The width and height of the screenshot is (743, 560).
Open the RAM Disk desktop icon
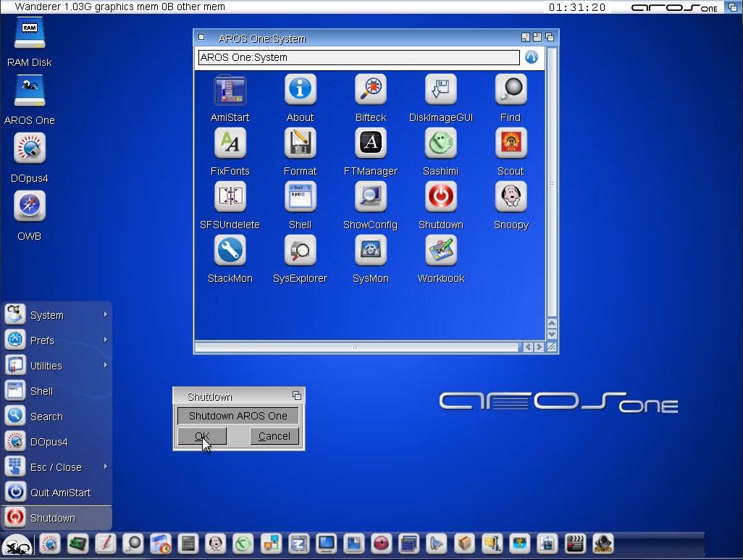(30, 35)
